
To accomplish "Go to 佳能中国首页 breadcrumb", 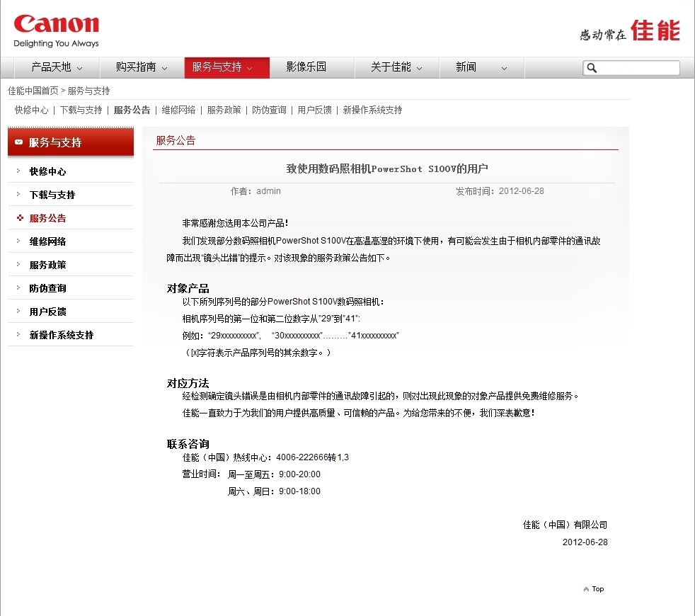I will [33, 91].
